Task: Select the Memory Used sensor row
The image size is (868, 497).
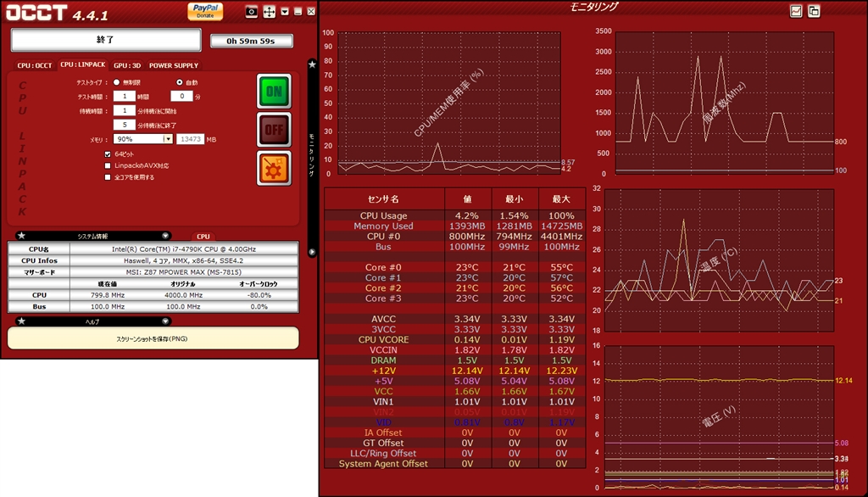Action: pyautogui.click(x=454, y=226)
